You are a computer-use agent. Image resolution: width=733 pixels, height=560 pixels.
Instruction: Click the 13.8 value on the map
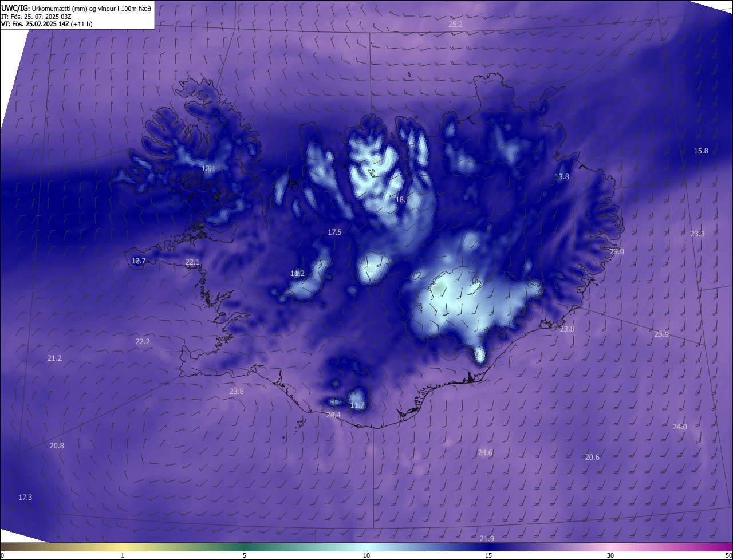[x=562, y=177]
